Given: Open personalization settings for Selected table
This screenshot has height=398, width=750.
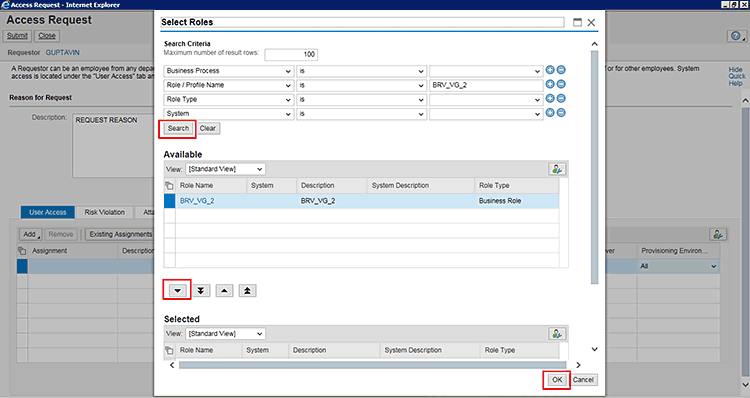Looking at the screenshot, I should click(x=557, y=333).
